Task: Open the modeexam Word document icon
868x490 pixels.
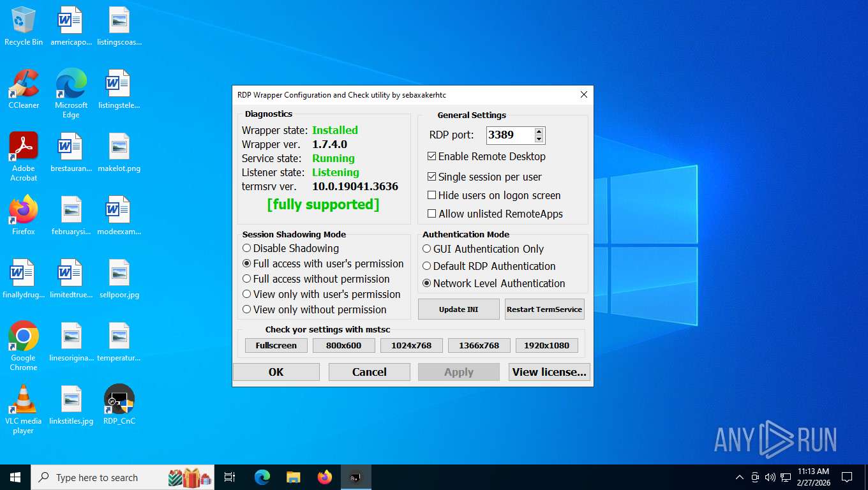Action: [x=119, y=216]
